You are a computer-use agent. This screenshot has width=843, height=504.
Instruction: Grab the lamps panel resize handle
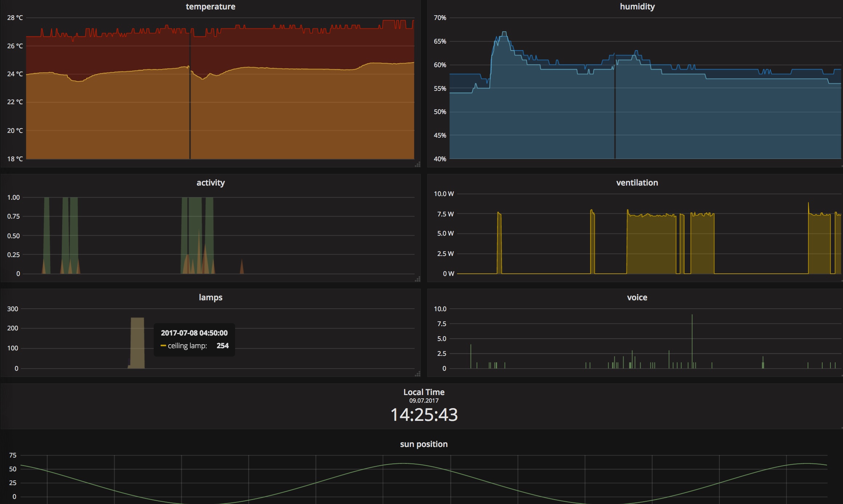tap(418, 374)
